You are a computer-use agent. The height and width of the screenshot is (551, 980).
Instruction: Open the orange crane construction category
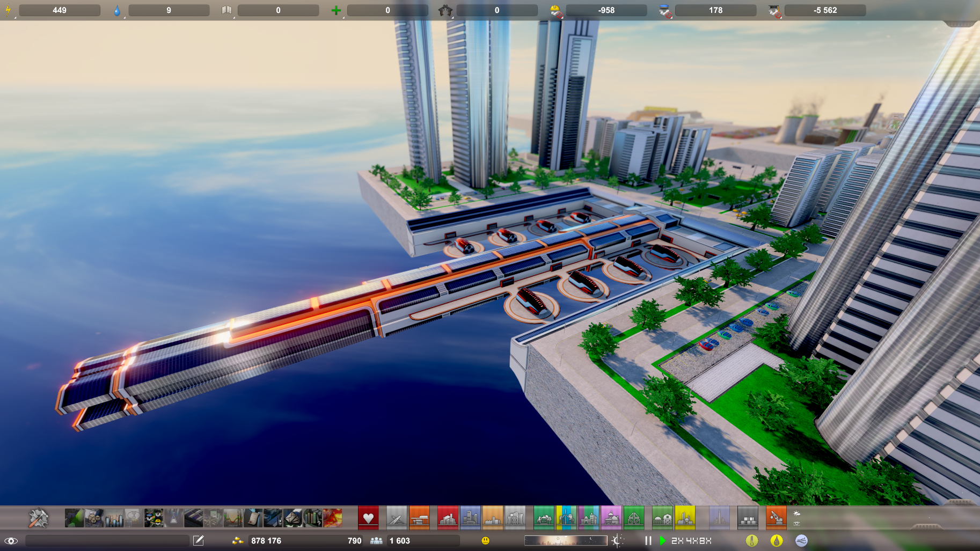click(776, 518)
